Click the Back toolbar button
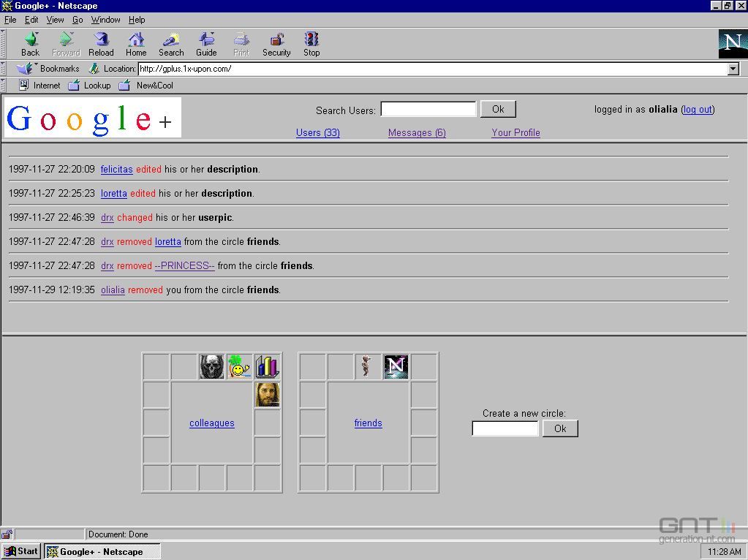 (30, 44)
